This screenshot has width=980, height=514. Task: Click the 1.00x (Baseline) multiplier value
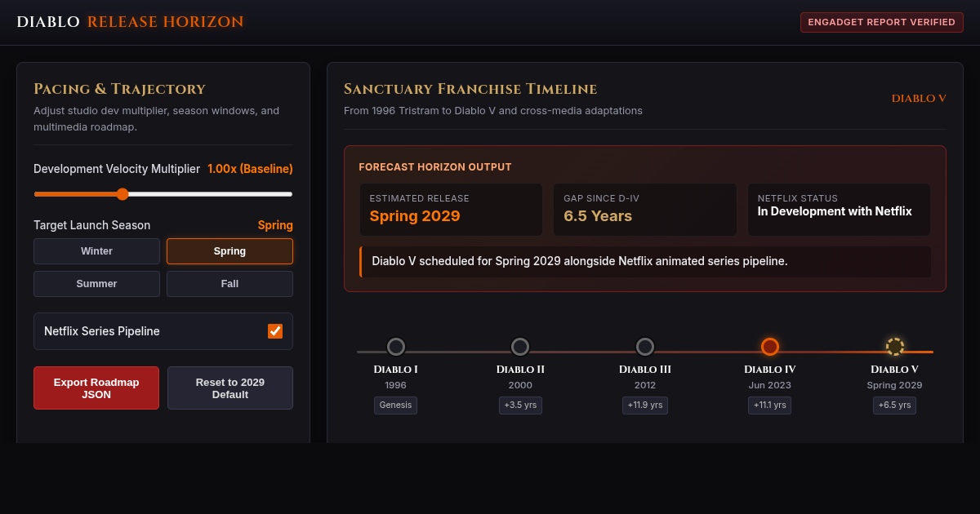250,169
